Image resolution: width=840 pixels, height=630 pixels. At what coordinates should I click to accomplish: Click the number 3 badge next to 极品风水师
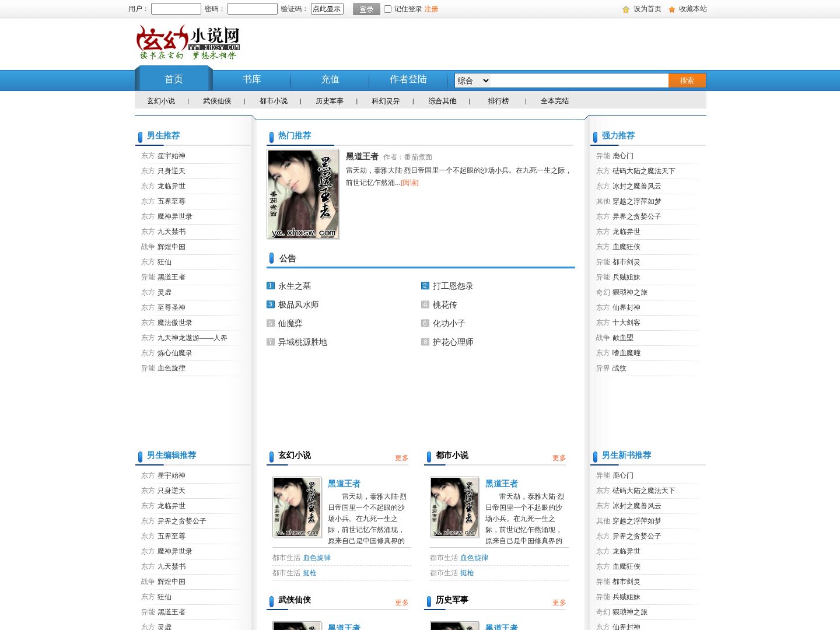click(x=271, y=304)
